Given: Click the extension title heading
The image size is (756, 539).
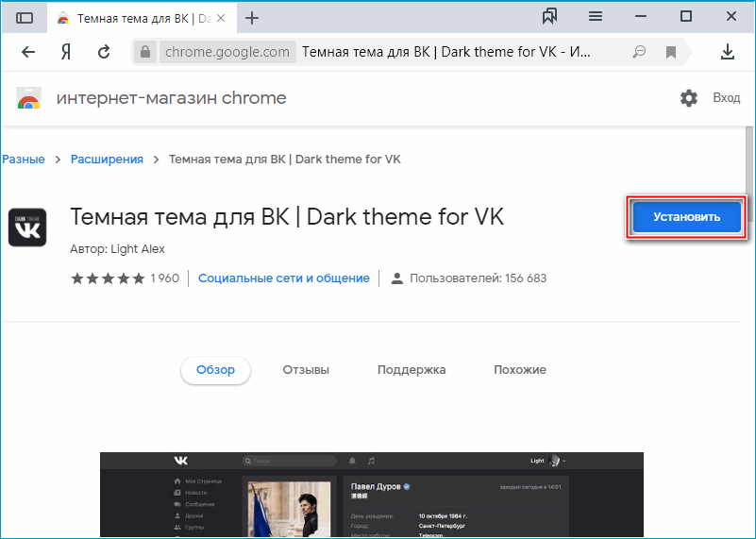Looking at the screenshot, I should pyautogui.click(x=287, y=216).
